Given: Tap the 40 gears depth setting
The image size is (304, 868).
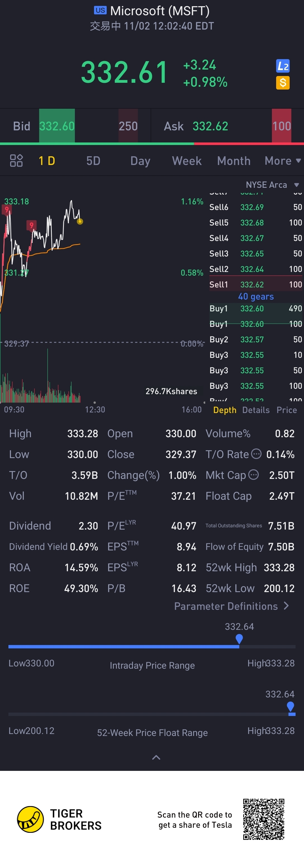Looking at the screenshot, I should [x=256, y=296].
